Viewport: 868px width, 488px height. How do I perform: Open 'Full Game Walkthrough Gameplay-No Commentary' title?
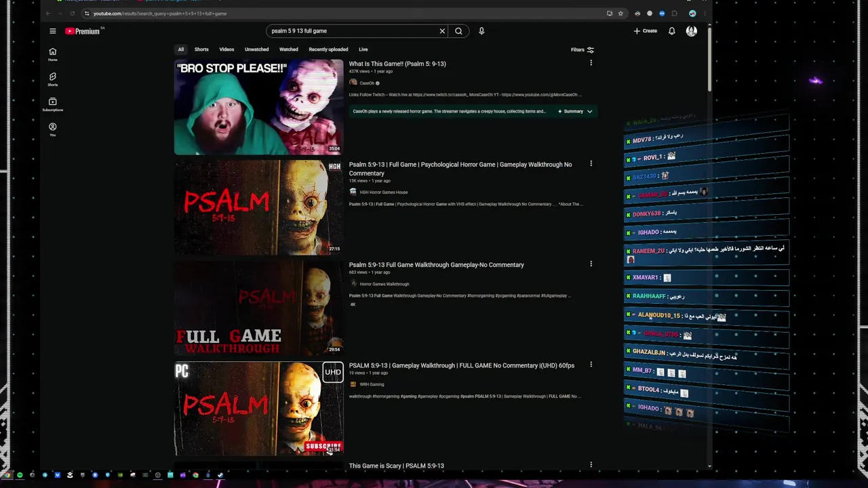[x=436, y=265]
